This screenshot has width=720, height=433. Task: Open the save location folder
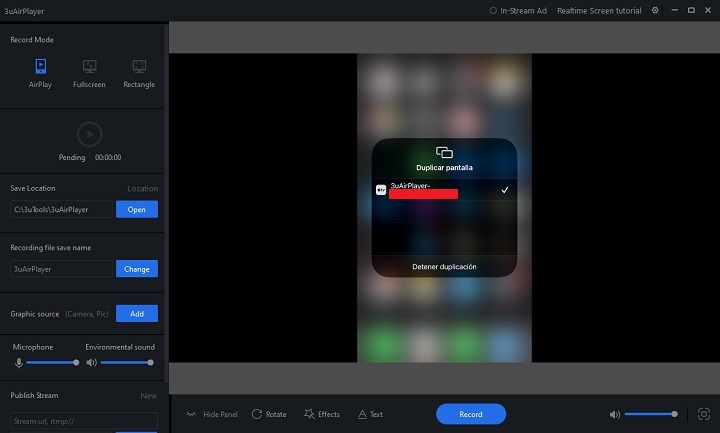[137, 209]
